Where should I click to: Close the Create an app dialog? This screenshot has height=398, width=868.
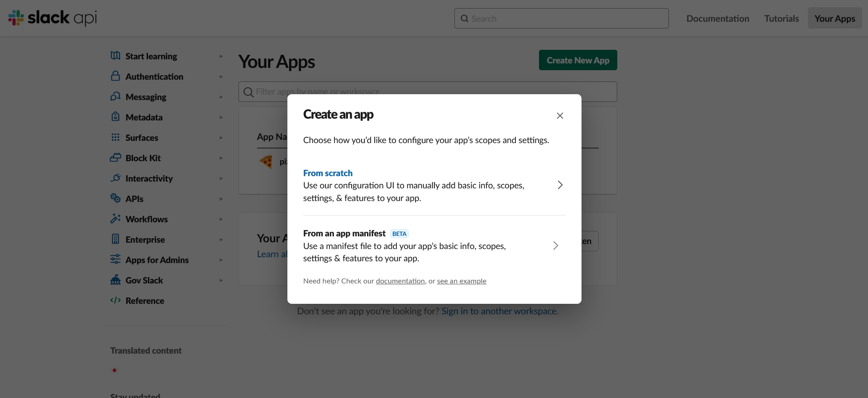click(560, 115)
